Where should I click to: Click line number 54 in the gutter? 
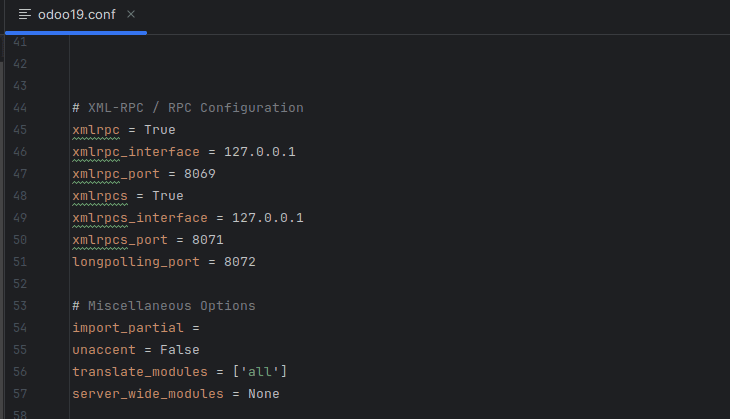click(x=20, y=328)
